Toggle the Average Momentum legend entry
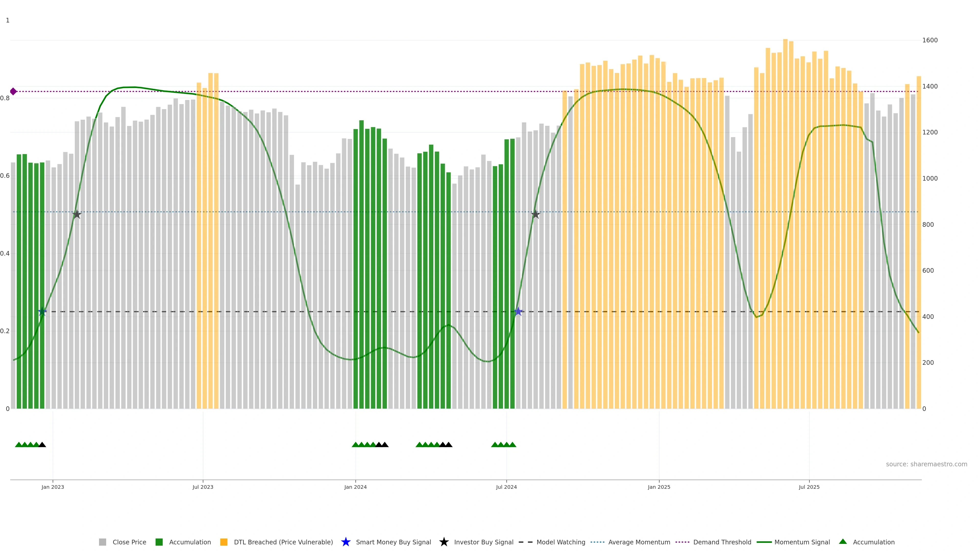The height and width of the screenshot is (551, 980). click(639, 542)
